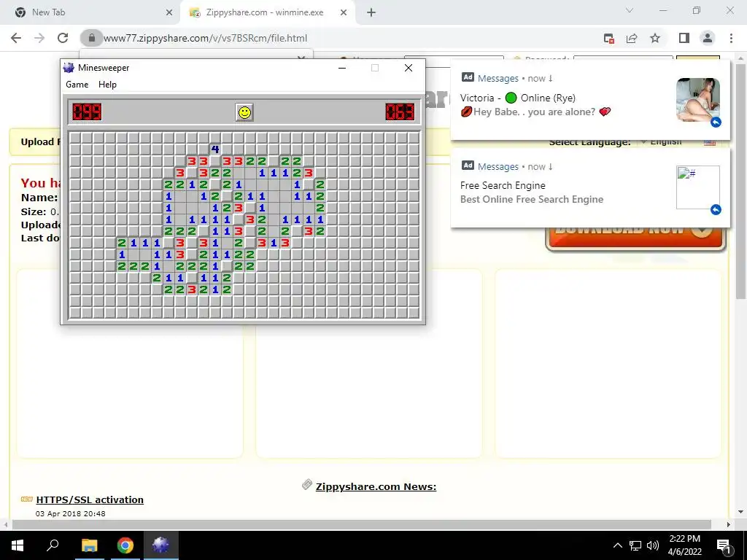
Task: Click the Minesweeper title bar icon
Action: click(x=69, y=68)
